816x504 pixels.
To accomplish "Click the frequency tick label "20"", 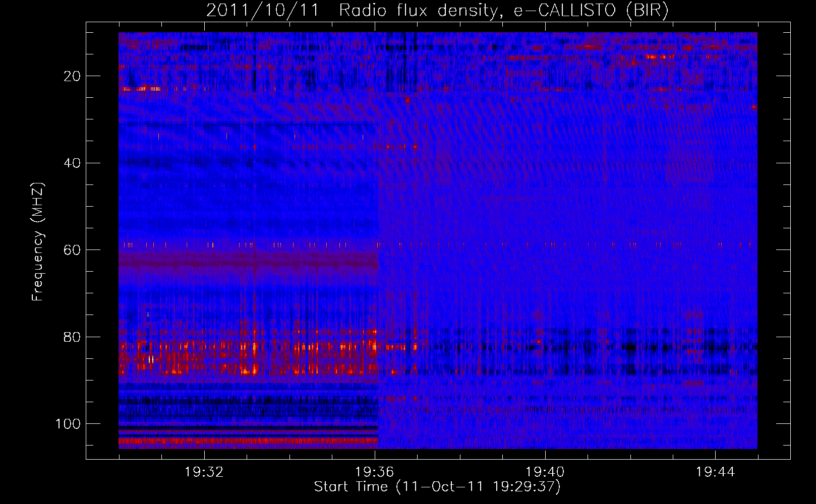I will point(72,76).
